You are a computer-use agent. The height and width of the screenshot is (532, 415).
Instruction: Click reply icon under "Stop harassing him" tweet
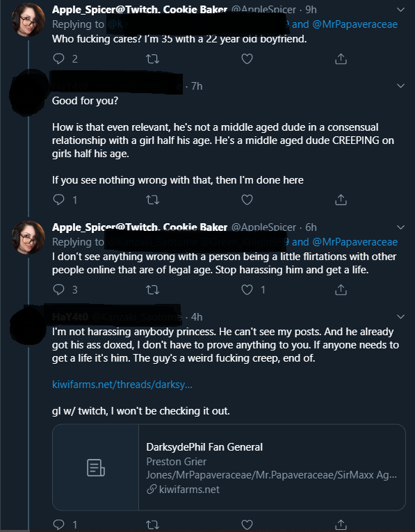click(x=59, y=289)
